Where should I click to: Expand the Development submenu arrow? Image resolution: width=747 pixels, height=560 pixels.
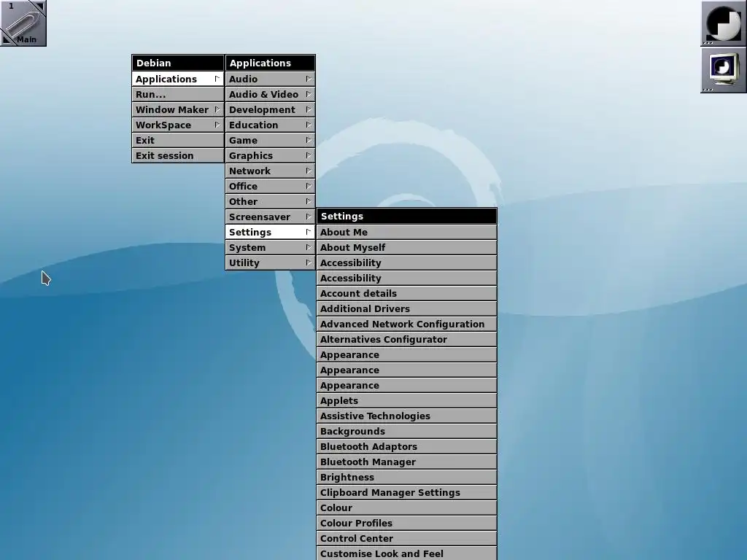pos(309,109)
